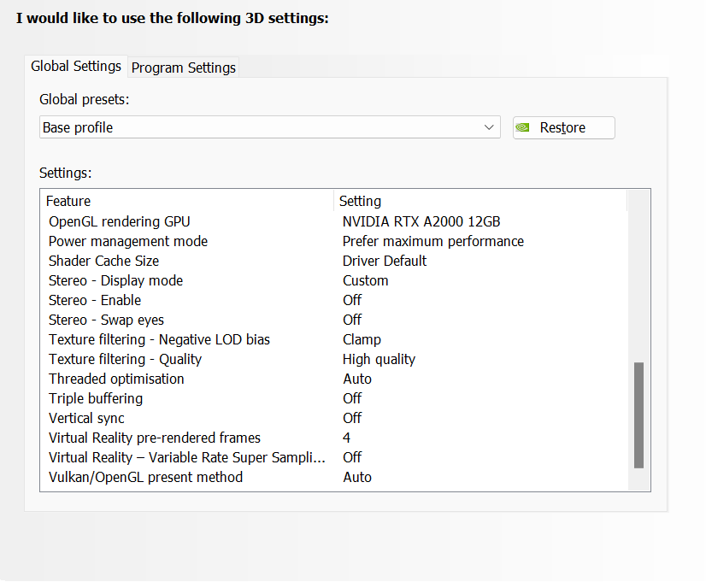Open the Base profile combo box
This screenshot has width=706, height=588.
256,126
